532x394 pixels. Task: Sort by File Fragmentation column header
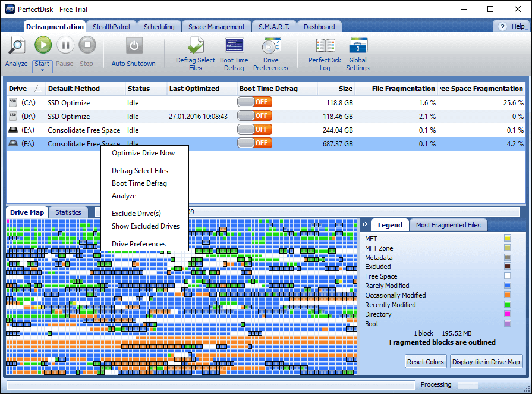click(396, 89)
